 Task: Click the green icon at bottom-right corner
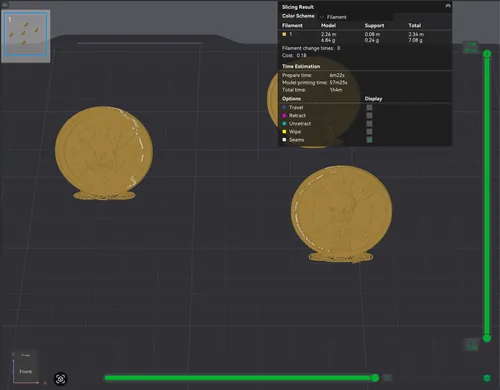(487, 378)
